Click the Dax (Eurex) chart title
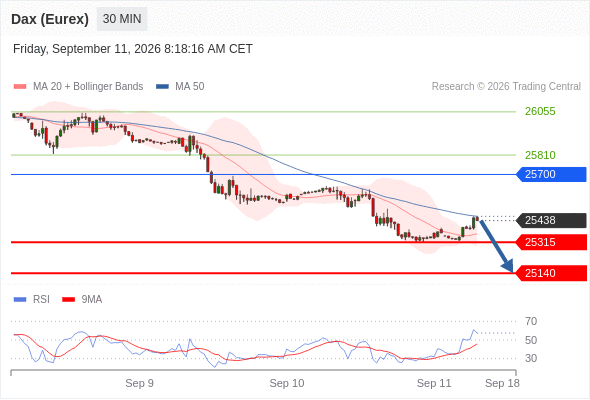590x400 pixels. tap(50, 19)
